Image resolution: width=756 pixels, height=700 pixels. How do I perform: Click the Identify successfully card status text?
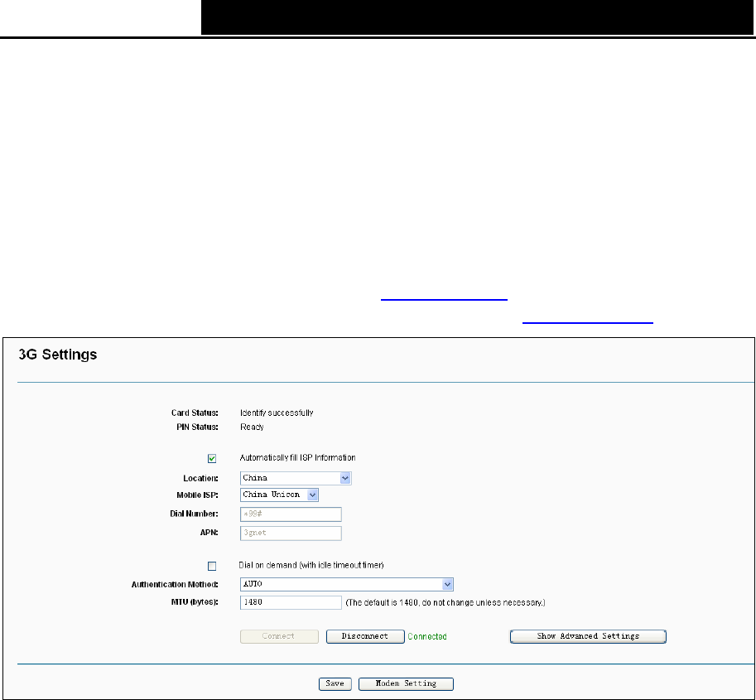pos(277,413)
